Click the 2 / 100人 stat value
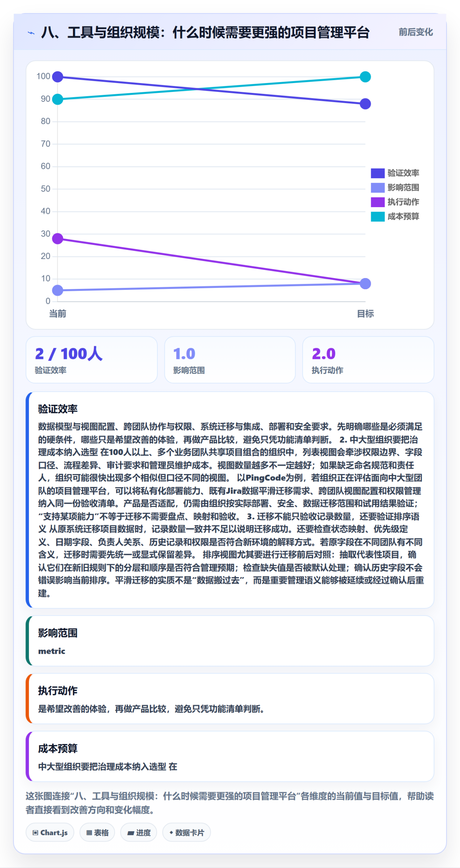 pyautogui.click(x=69, y=354)
